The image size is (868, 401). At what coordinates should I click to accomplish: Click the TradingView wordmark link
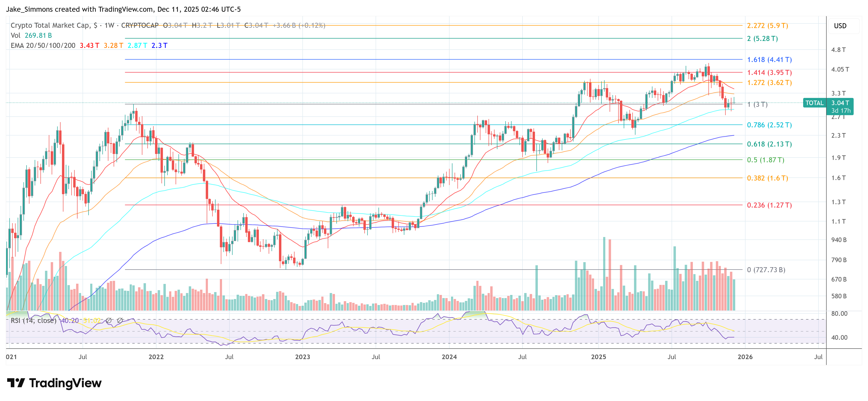tap(65, 383)
